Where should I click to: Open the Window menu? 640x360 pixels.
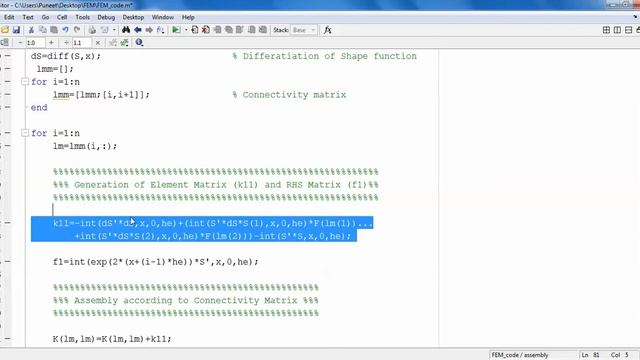pyautogui.click(x=162, y=17)
